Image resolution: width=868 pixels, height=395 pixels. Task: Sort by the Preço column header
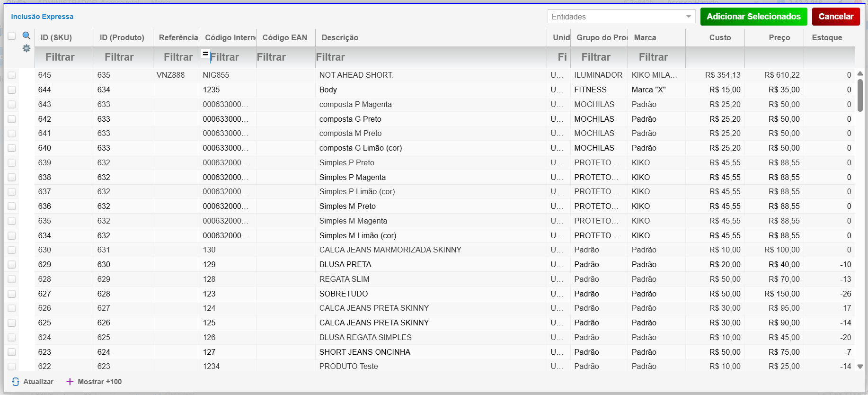click(779, 37)
